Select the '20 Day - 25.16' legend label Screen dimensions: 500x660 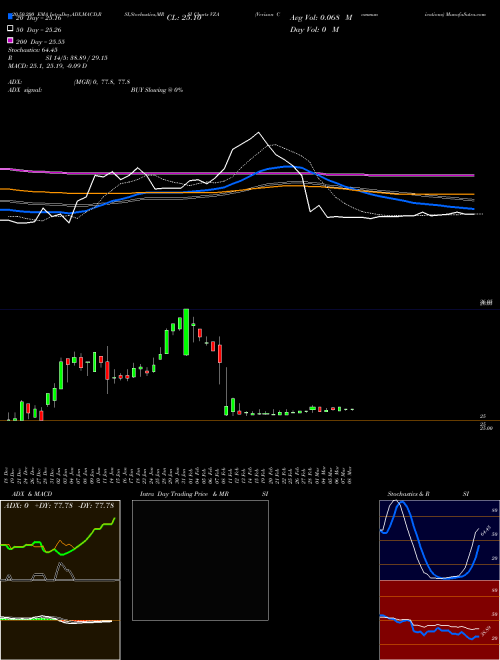[39, 18]
